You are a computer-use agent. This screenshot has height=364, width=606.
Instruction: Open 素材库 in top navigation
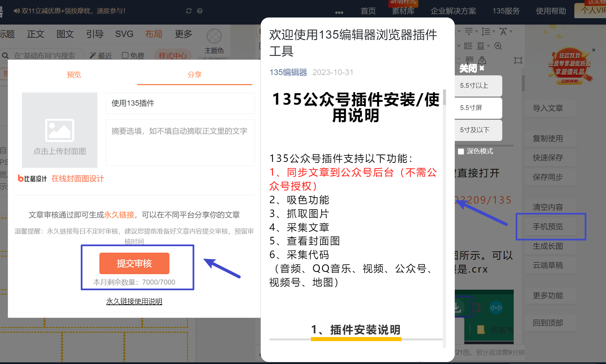(403, 11)
